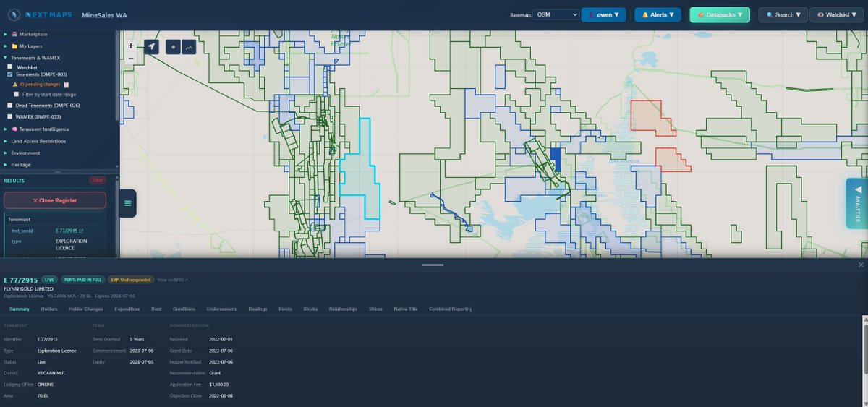This screenshot has height=407, width=868.
Task: Click the RENT: PAID IN FULL badge
Action: click(x=83, y=279)
